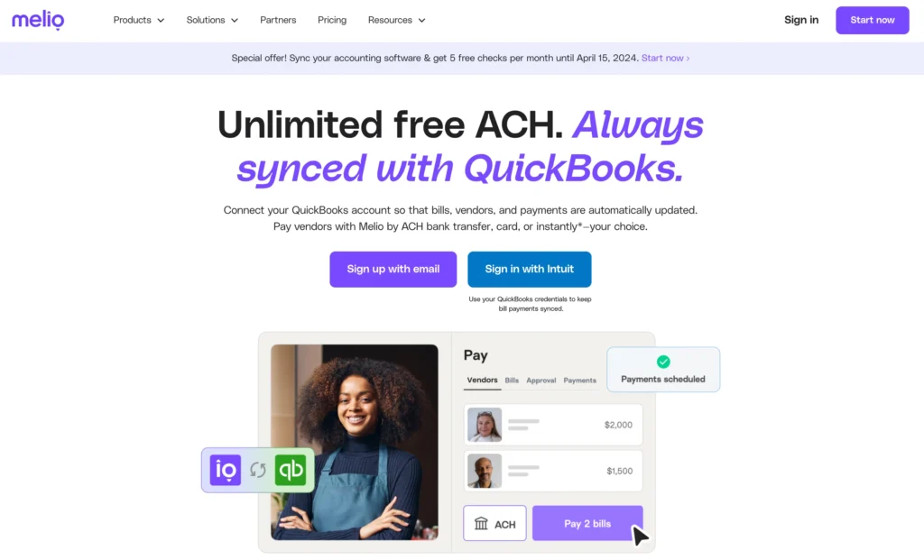Open the Payments tab in Pay panel
The height and width of the screenshot is (560, 924).
click(579, 381)
